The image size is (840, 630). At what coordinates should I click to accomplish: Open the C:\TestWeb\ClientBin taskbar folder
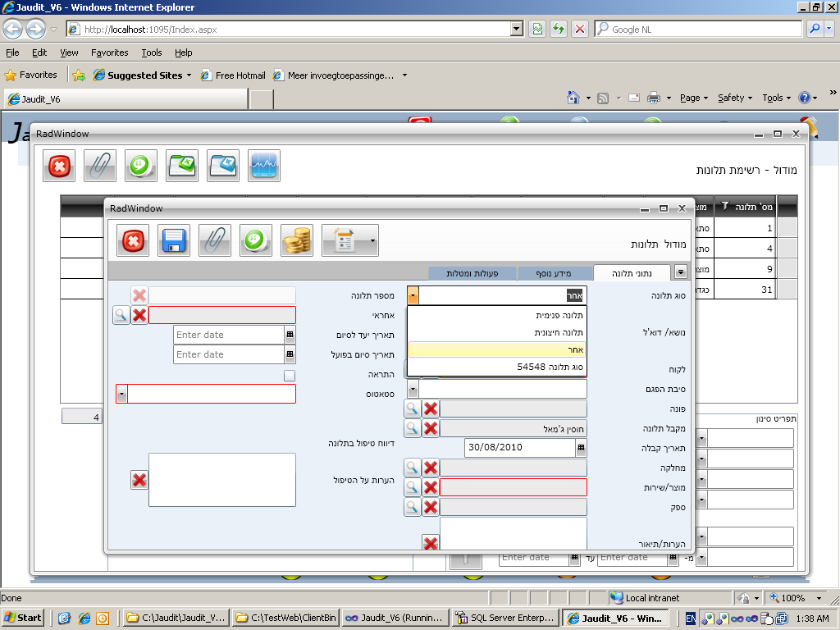pyautogui.click(x=286, y=618)
